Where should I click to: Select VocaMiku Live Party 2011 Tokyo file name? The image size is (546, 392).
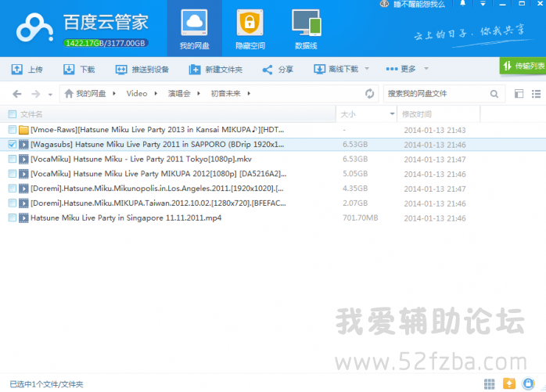(141, 160)
